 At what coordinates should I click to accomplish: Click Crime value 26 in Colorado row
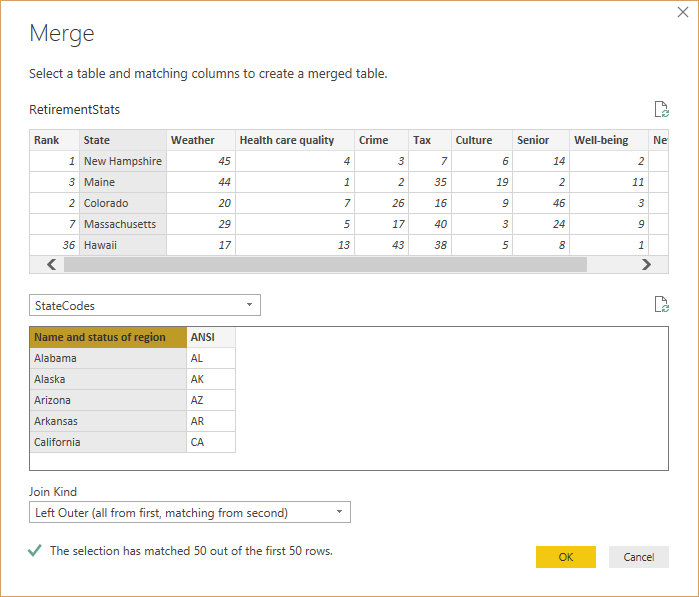tap(382, 203)
